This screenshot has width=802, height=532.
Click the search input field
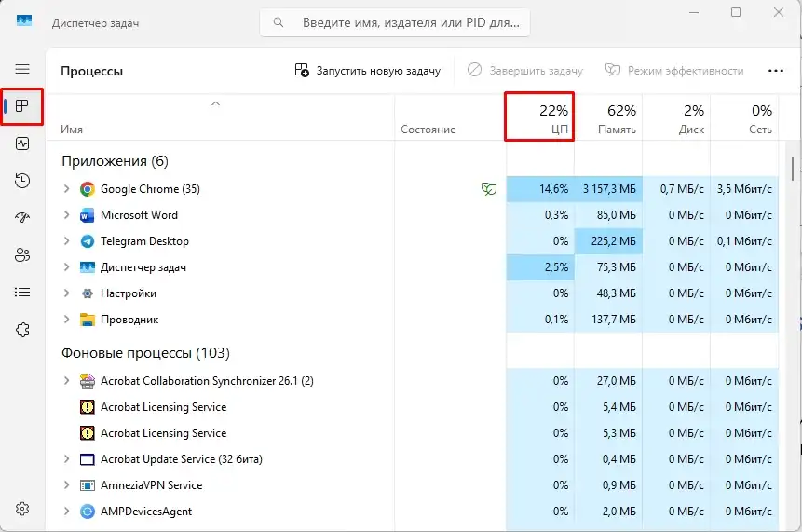pos(395,22)
